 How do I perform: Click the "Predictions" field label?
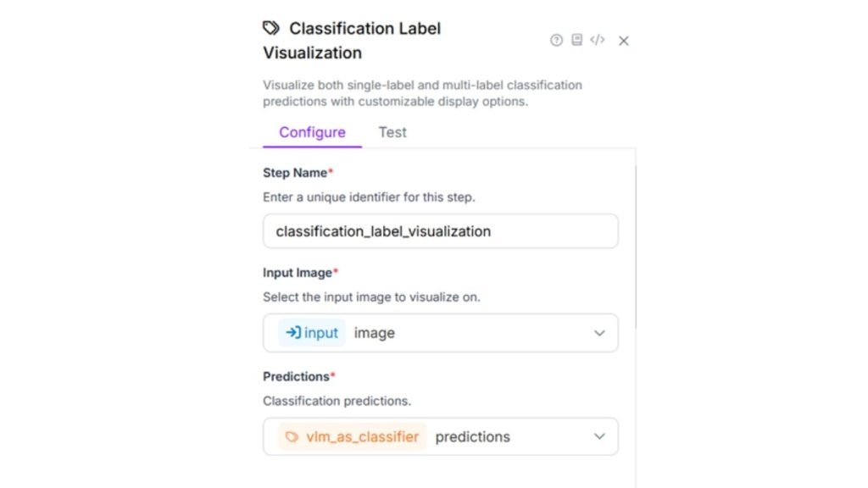296,376
